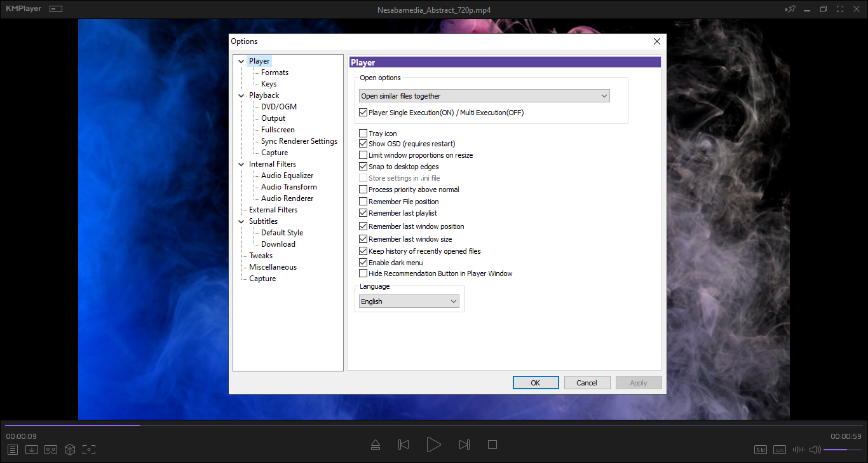
Task: Click Cancel to dismiss Options
Action: [x=587, y=383]
